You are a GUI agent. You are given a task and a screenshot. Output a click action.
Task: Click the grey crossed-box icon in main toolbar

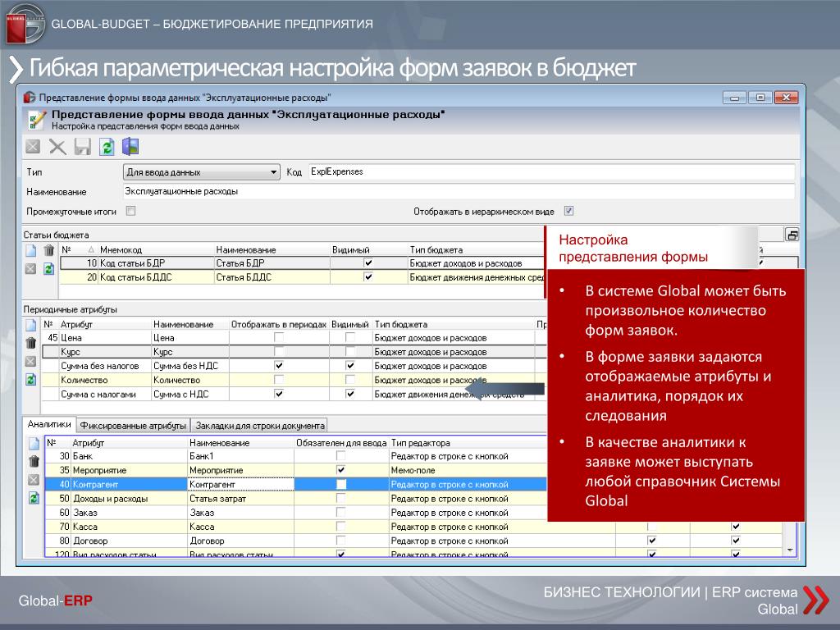pyautogui.click(x=33, y=147)
